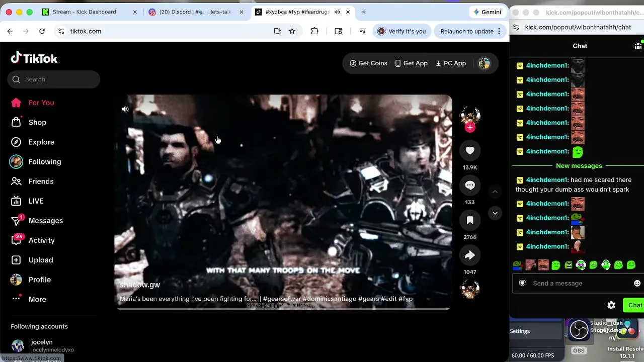Click the users icon in the Kick chat header
Image resolution: width=644 pixels, height=362 pixels.
tap(638, 46)
